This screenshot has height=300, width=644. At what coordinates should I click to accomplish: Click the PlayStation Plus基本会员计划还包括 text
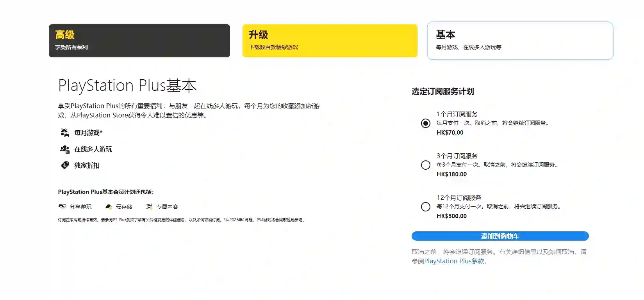point(106,192)
